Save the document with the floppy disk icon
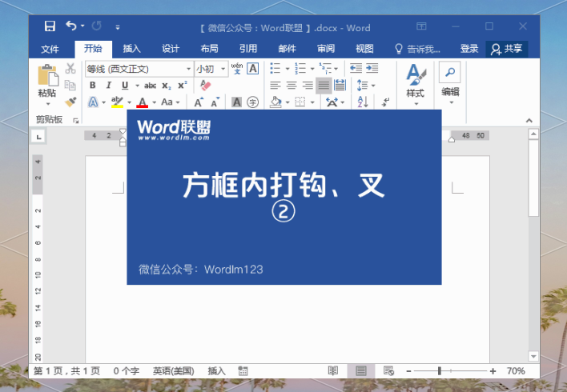This screenshot has width=567, height=392. 50,26
